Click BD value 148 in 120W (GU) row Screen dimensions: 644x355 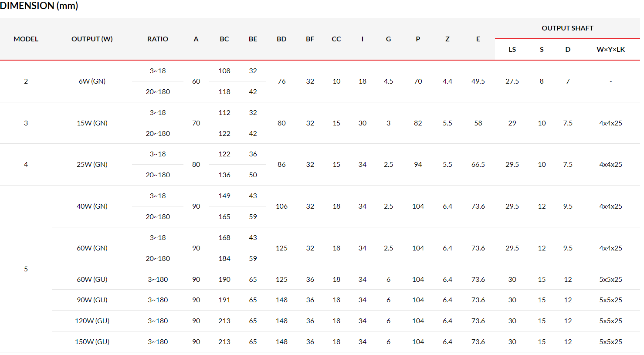pyautogui.click(x=281, y=321)
